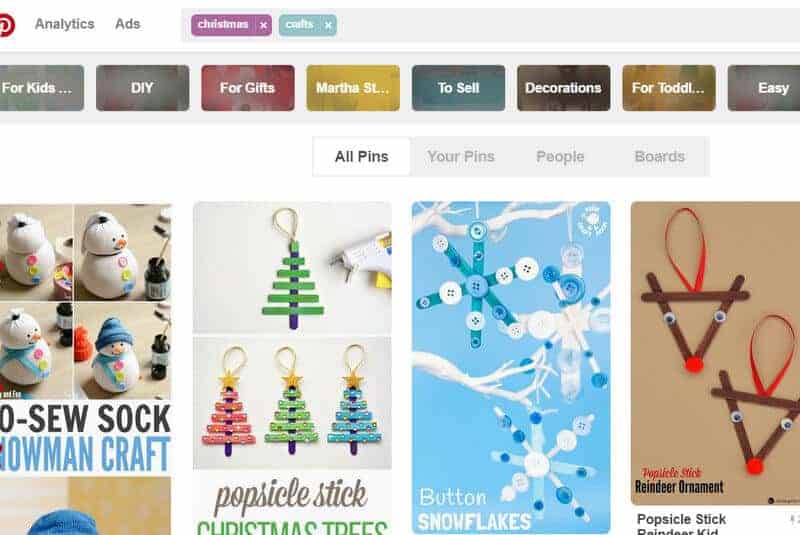Screen dimensions: 800x535
Task: Open the Ads menu
Action: point(128,24)
